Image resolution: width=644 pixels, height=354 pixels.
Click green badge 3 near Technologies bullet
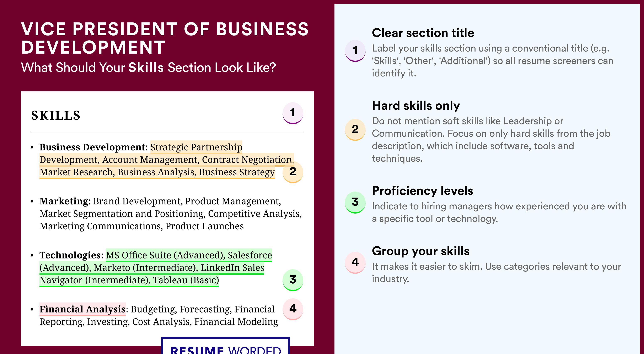tap(293, 280)
